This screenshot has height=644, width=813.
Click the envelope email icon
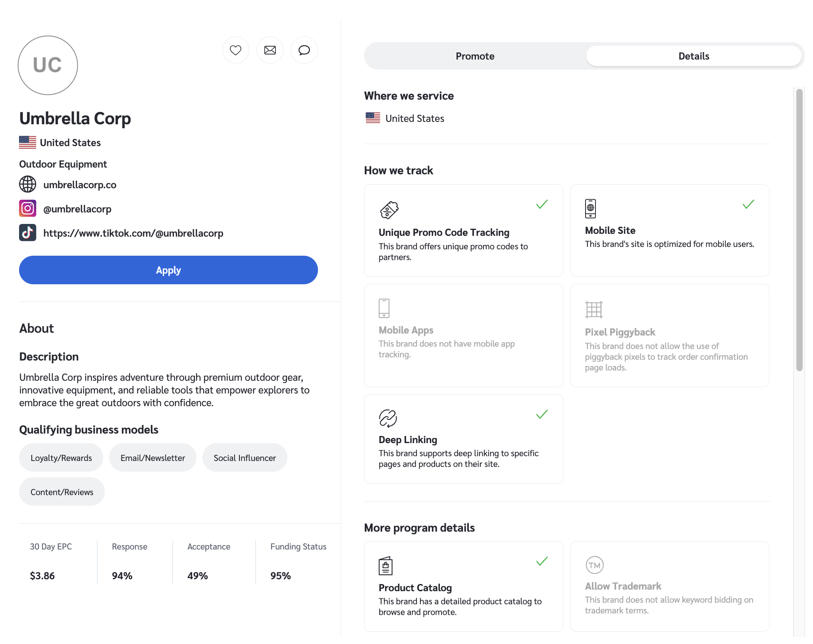coord(270,50)
